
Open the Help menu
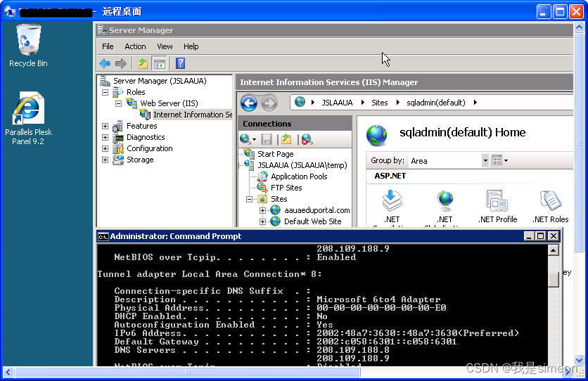(191, 46)
